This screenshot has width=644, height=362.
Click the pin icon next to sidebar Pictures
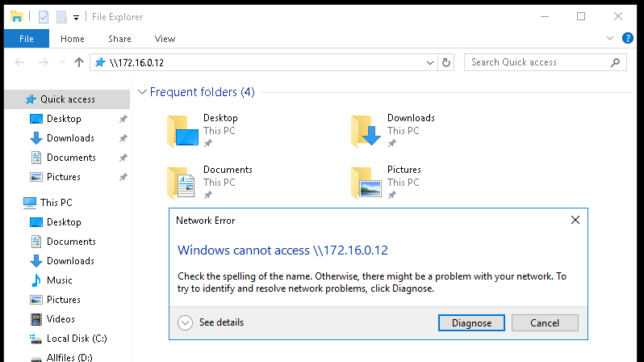pyautogui.click(x=123, y=177)
